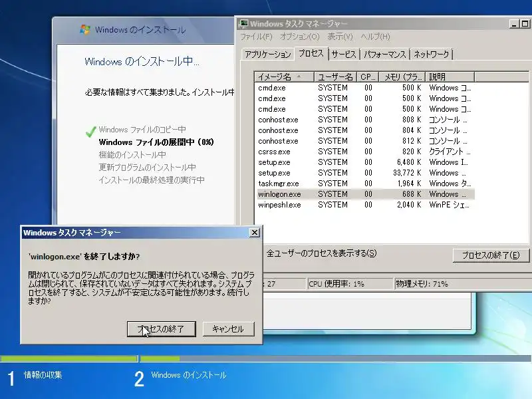Click プロセスの終了(E) button in Task Manager
The width and height of the screenshot is (532, 399).
click(491, 255)
